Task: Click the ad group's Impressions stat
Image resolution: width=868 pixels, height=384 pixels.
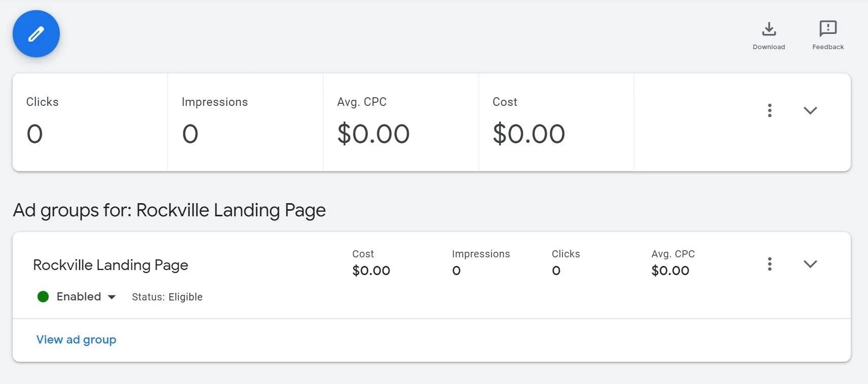Action: point(480,262)
